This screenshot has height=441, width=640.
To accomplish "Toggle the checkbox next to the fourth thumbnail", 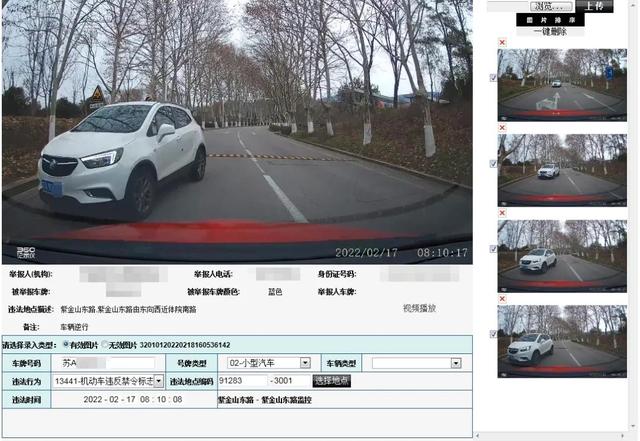I will [493, 334].
